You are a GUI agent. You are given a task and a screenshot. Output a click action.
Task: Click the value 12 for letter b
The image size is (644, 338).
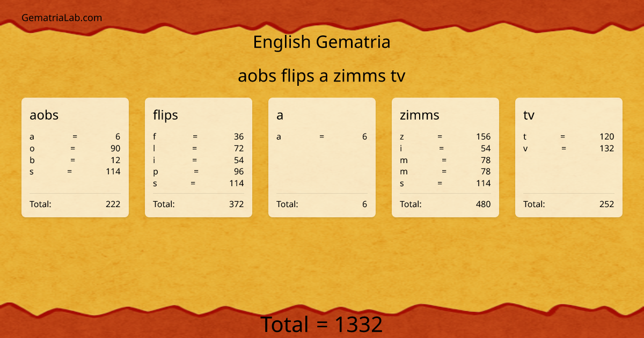[x=115, y=160]
